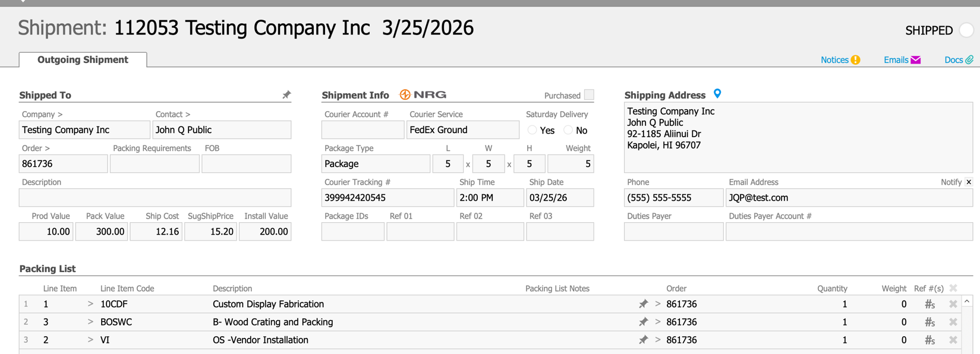
Task: Select the Outgoing Shipment tab
Action: [83, 60]
